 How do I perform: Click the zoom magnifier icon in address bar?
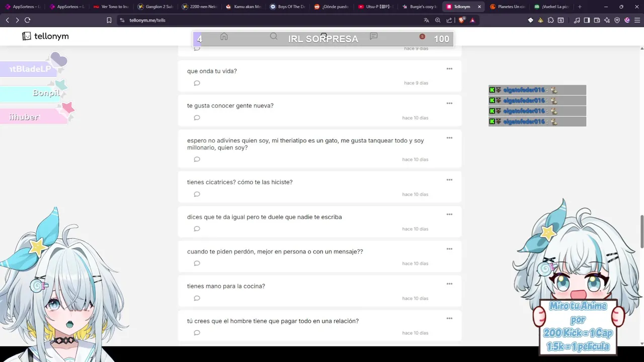(438, 20)
